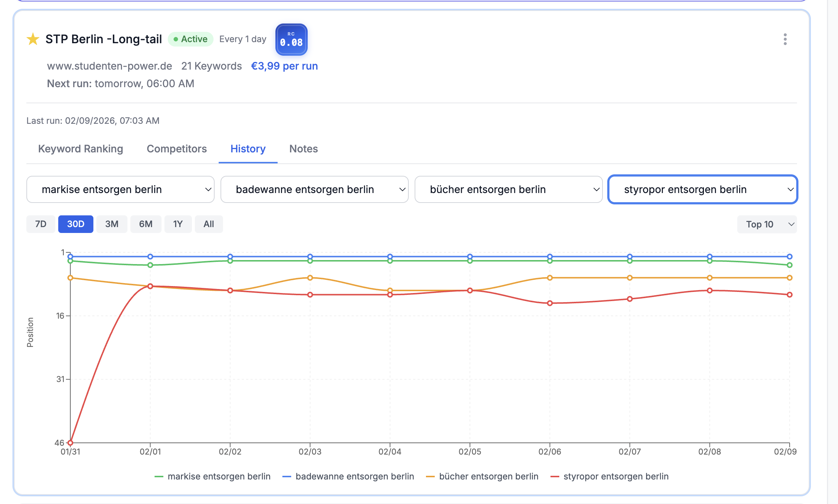
Task: Open the styropor entsorgen berlin dropdown
Action: tap(702, 189)
